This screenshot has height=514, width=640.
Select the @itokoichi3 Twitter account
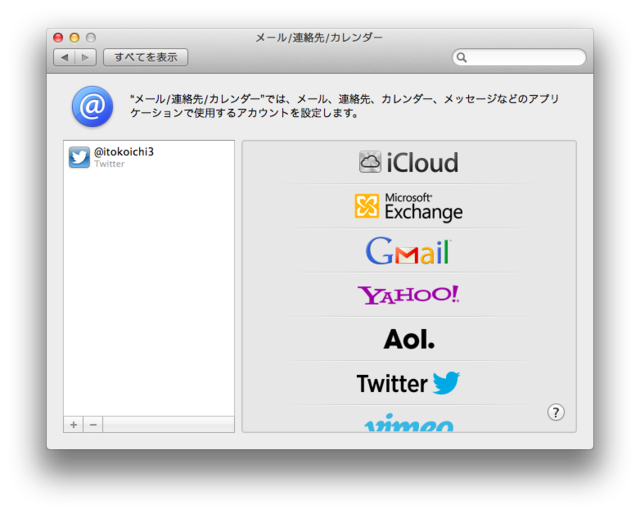[149, 157]
